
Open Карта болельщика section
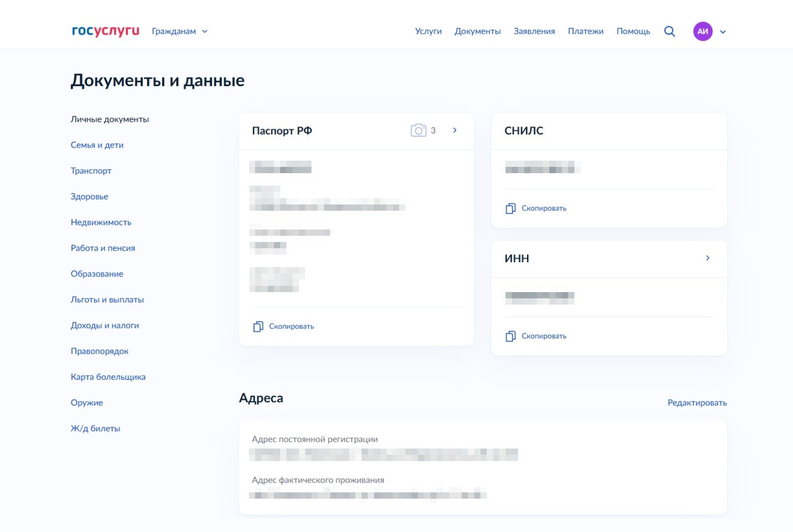pos(108,377)
